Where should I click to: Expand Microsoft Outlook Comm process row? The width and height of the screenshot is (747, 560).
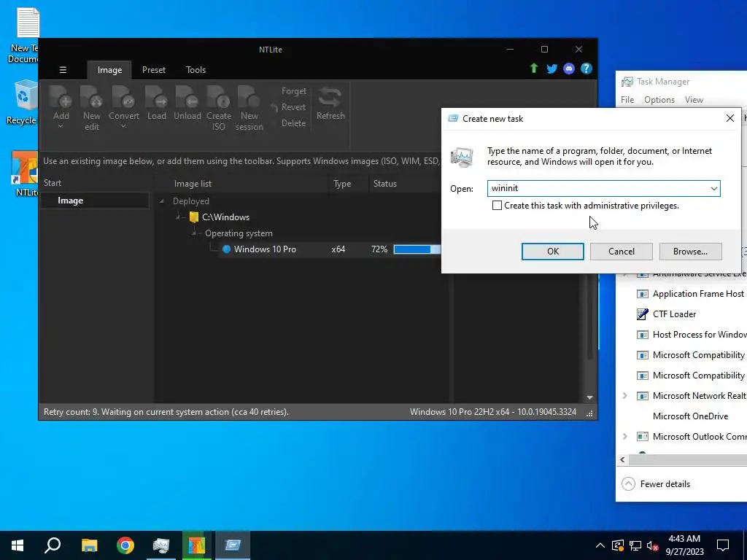(625, 437)
